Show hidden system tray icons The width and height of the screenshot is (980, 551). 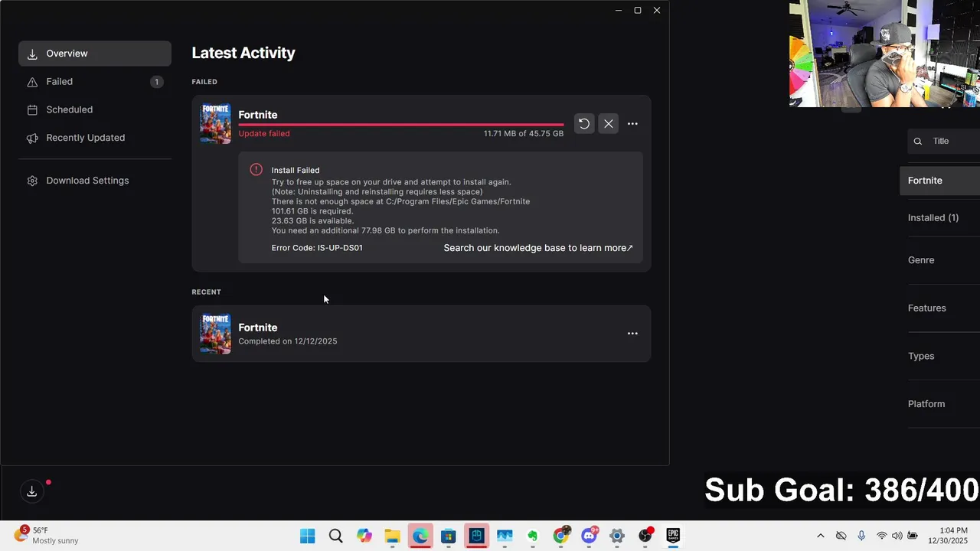821,536
